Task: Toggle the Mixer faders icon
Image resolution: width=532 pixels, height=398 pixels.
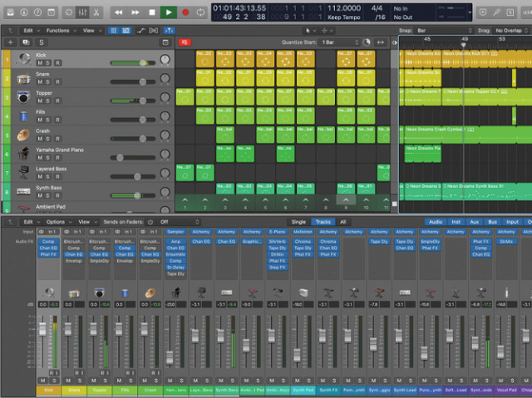Action: point(82,12)
